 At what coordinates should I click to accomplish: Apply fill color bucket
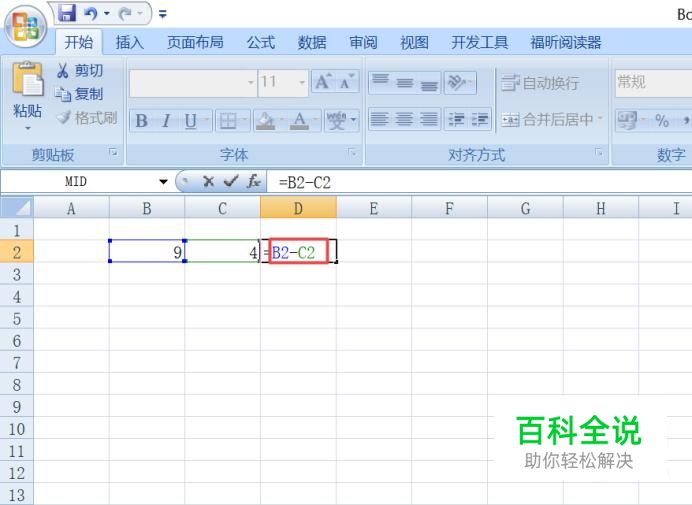[265, 121]
